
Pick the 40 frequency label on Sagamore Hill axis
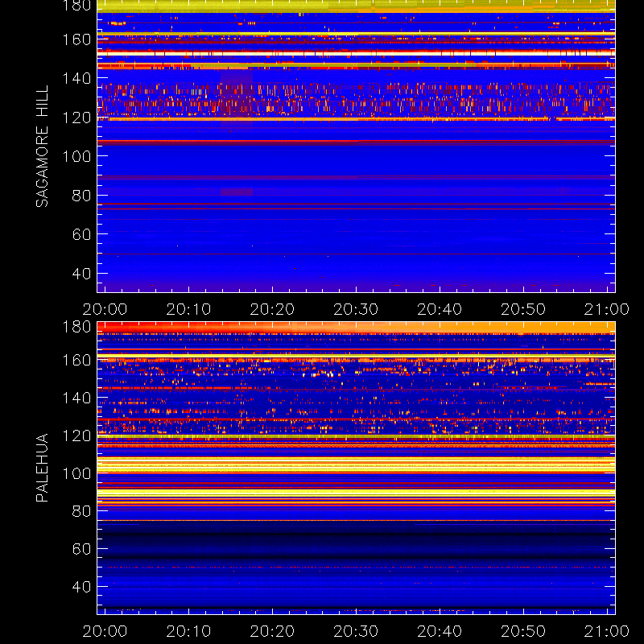pos(81,274)
